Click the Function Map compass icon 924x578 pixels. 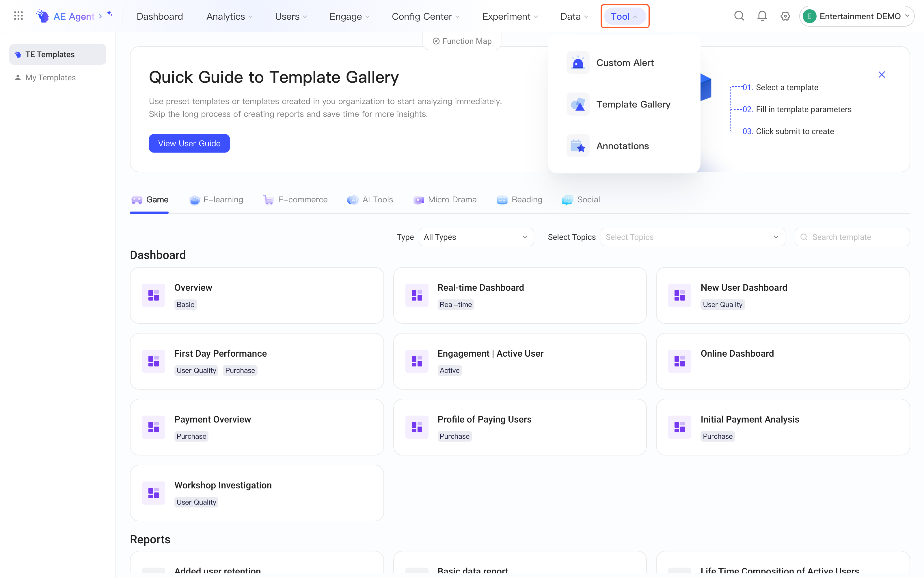(x=436, y=41)
